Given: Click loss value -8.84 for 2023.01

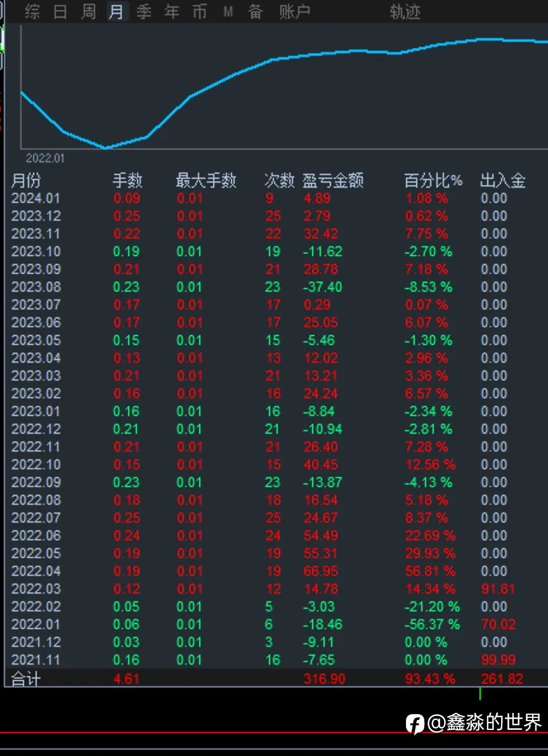Looking at the screenshot, I should [318, 411].
